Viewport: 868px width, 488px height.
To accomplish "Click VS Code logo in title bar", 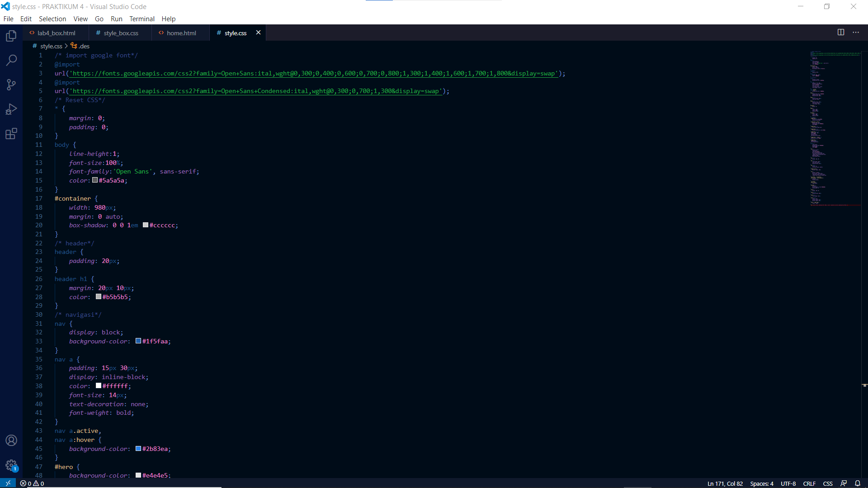I will [x=5, y=6].
